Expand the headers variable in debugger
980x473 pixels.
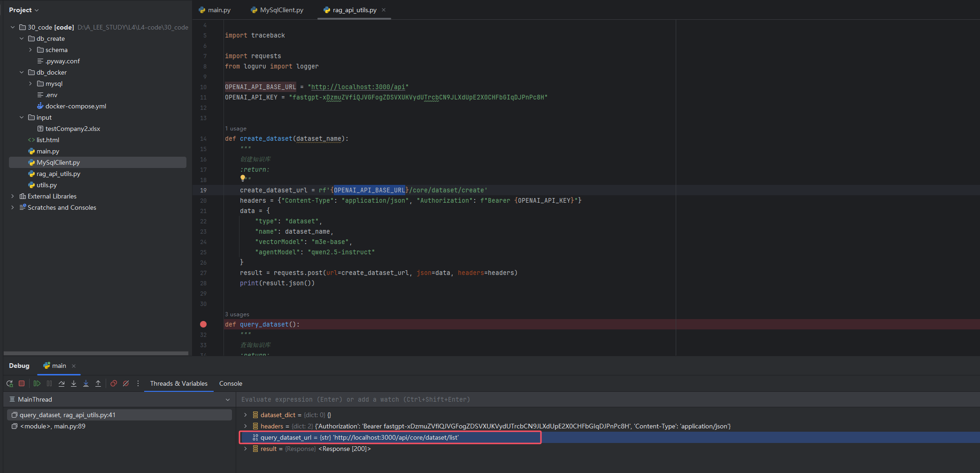coord(245,426)
